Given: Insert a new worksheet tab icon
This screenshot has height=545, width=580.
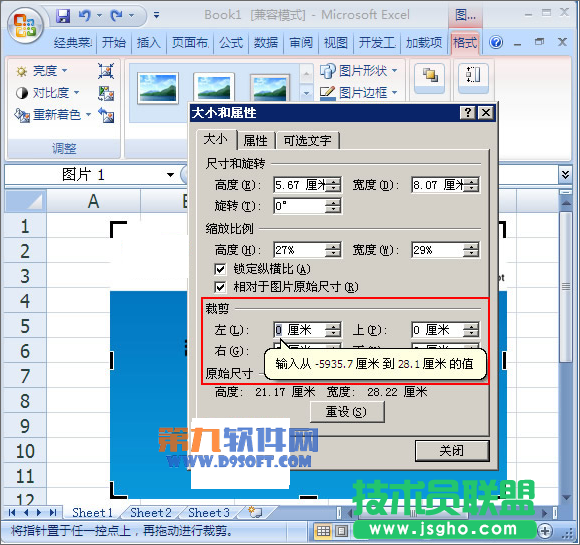Looking at the screenshot, I should (255, 512).
